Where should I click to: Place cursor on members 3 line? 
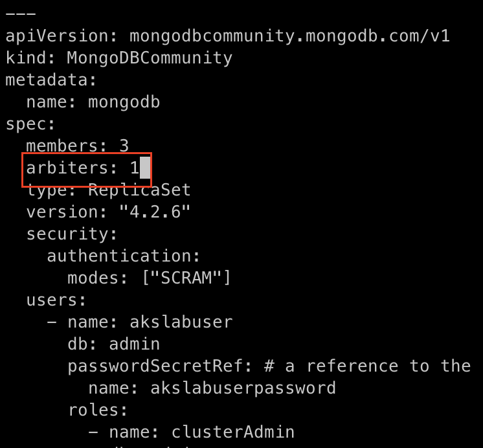(x=77, y=146)
